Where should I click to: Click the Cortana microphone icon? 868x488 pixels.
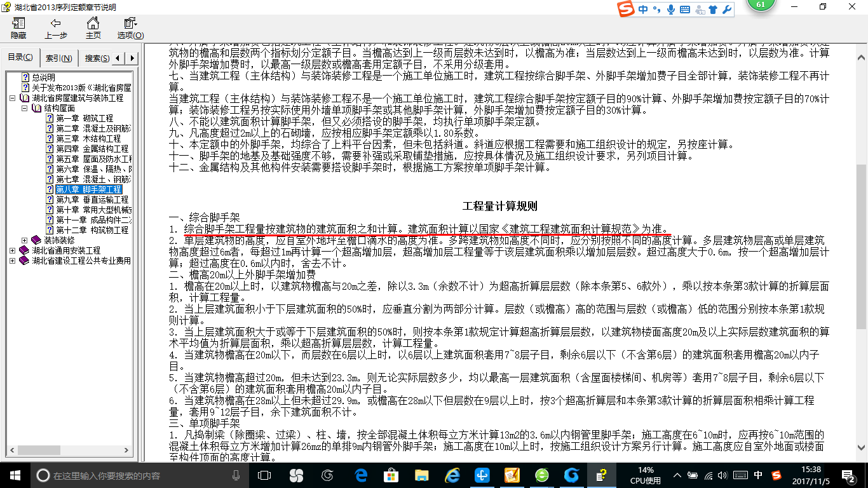(x=236, y=475)
